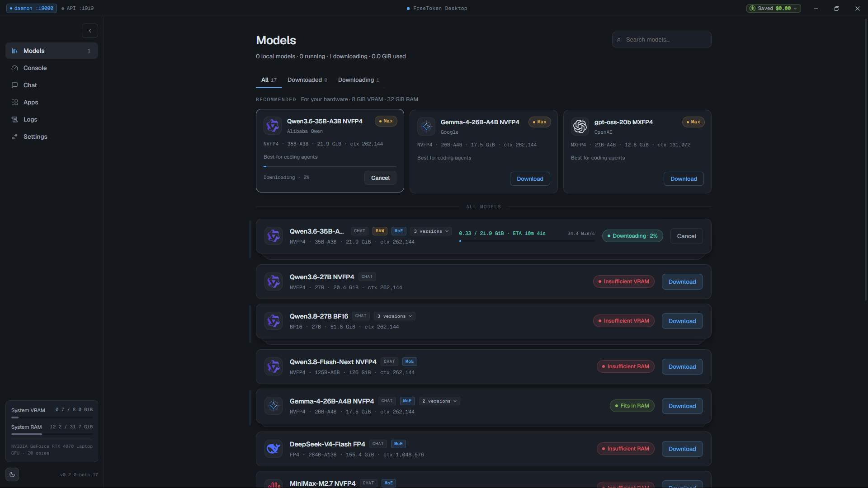Click the Qwen icon in Qwen3.6-27B NVFP4 row
Screen dimensions: 868x488
tap(274, 282)
